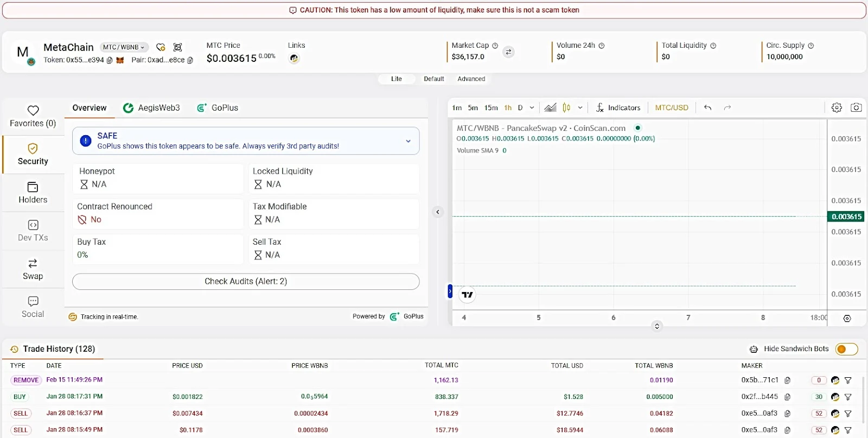Switch chart to MTC/USD pricing
The image size is (868, 438).
[672, 107]
